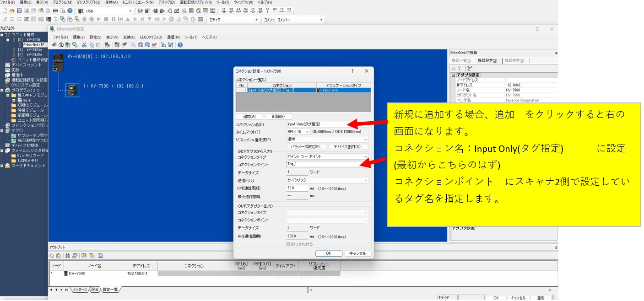Viewport: 644px width, 301px height.
Task: Click the cut scissors icon in EtherNet/IP toolbar
Action: coord(84,45)
